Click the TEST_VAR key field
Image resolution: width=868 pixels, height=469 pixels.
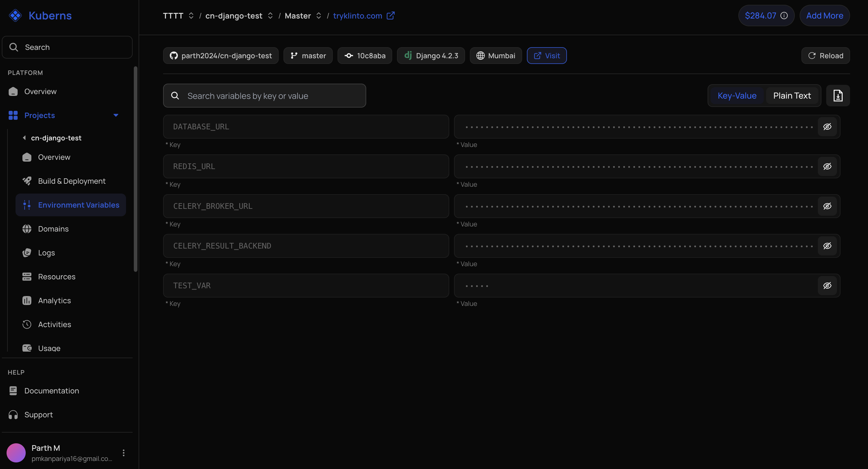pyautogui.click(x=306, y=286)
